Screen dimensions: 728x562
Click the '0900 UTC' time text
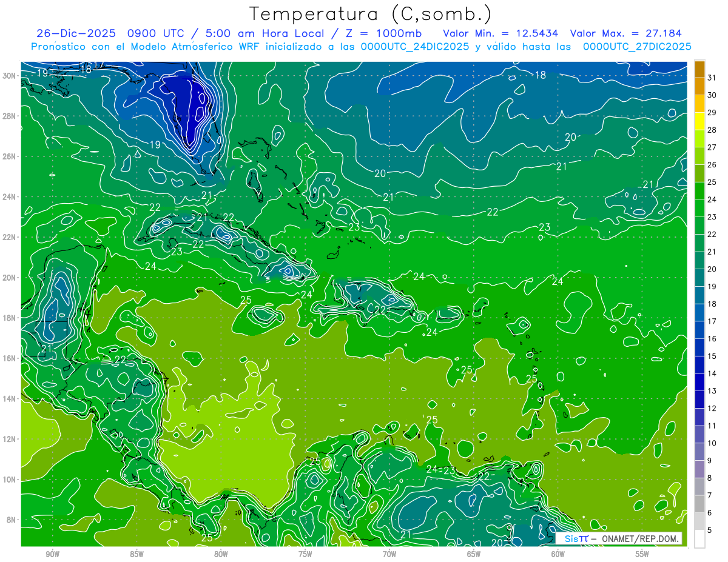(x=158, y=33)
